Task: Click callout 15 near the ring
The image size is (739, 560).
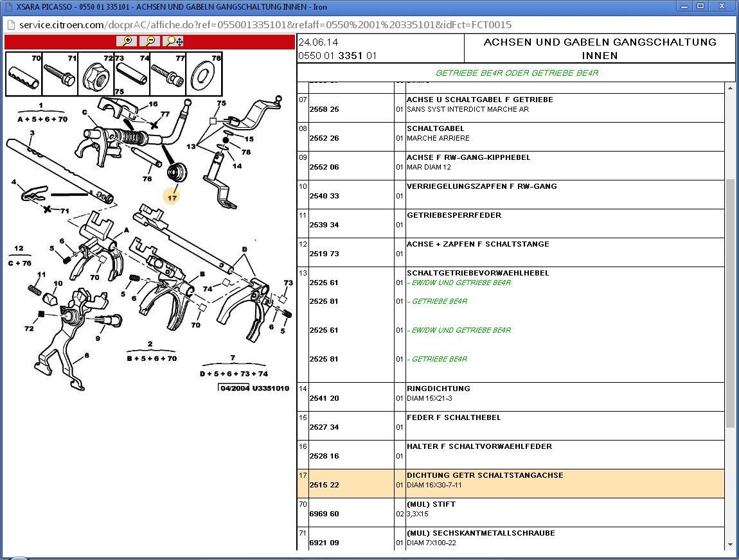Action: (249, 139)
